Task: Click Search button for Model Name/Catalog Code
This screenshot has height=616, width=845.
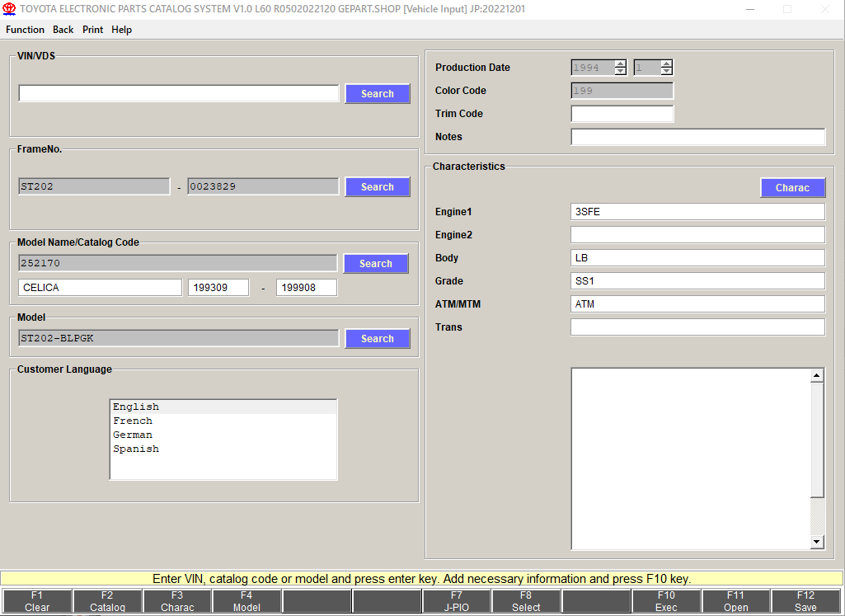Action: pos(376,264)
